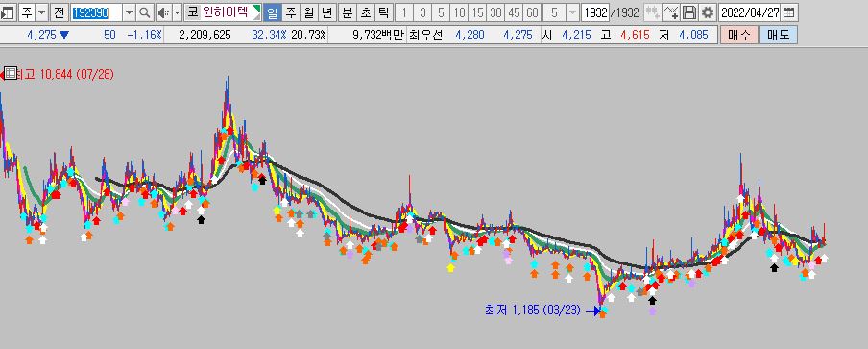
Task: Click the 매수 buy button
Action: pyautogui.click(x=739, y=36)
